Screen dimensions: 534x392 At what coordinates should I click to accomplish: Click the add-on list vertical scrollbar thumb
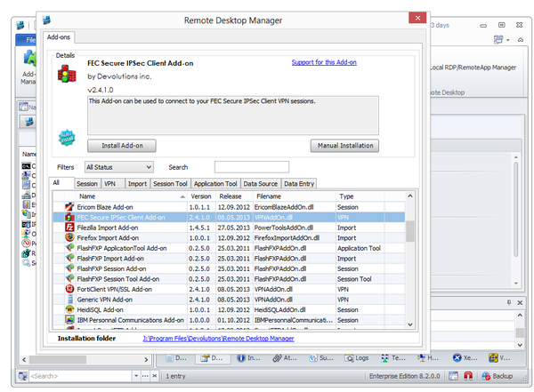click(x=410, y=231)
